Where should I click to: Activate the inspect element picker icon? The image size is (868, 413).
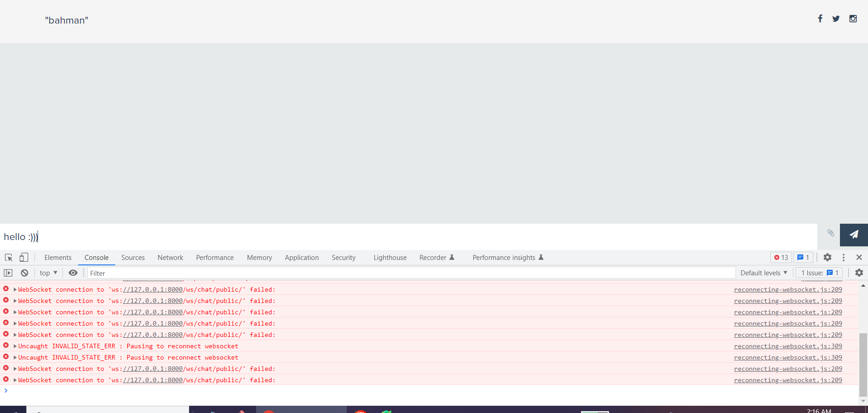[9, 258]
